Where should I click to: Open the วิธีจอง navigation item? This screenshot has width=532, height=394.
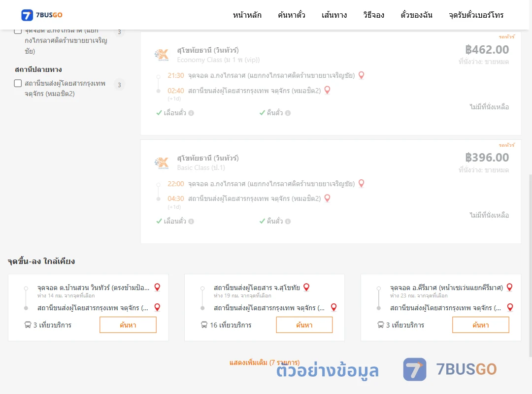click(373, 15)
